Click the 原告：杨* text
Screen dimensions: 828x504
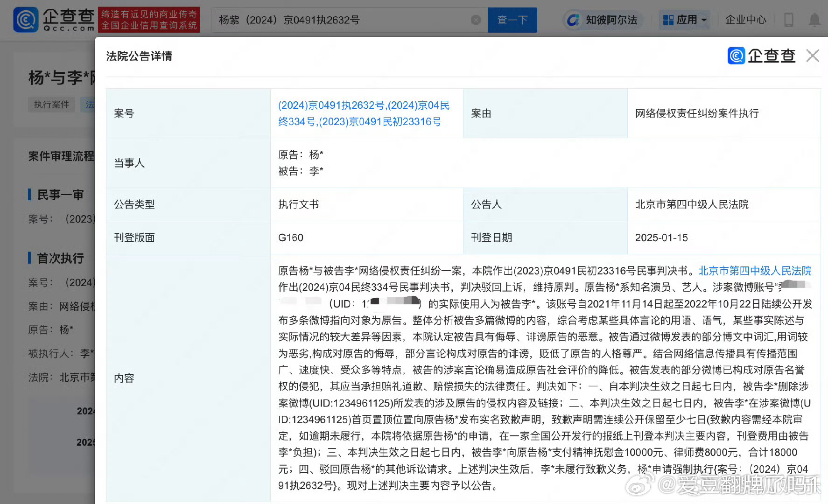point(301,154)
